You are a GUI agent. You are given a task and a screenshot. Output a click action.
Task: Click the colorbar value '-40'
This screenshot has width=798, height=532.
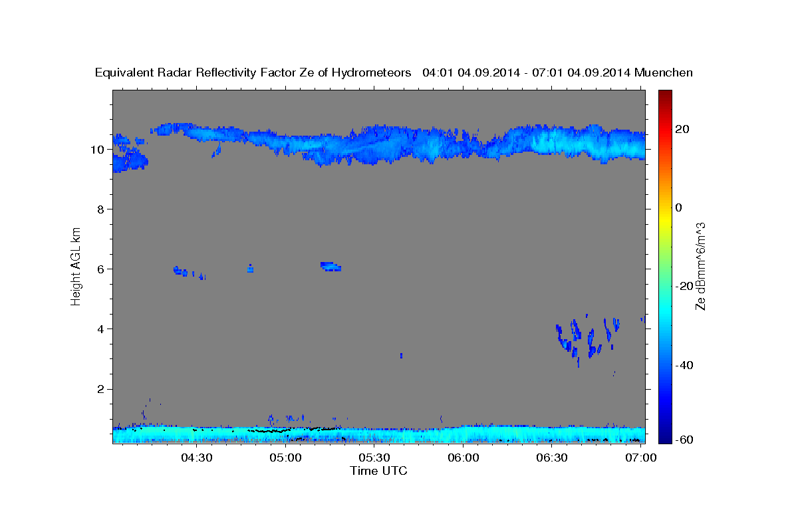(x=684, y=365)
